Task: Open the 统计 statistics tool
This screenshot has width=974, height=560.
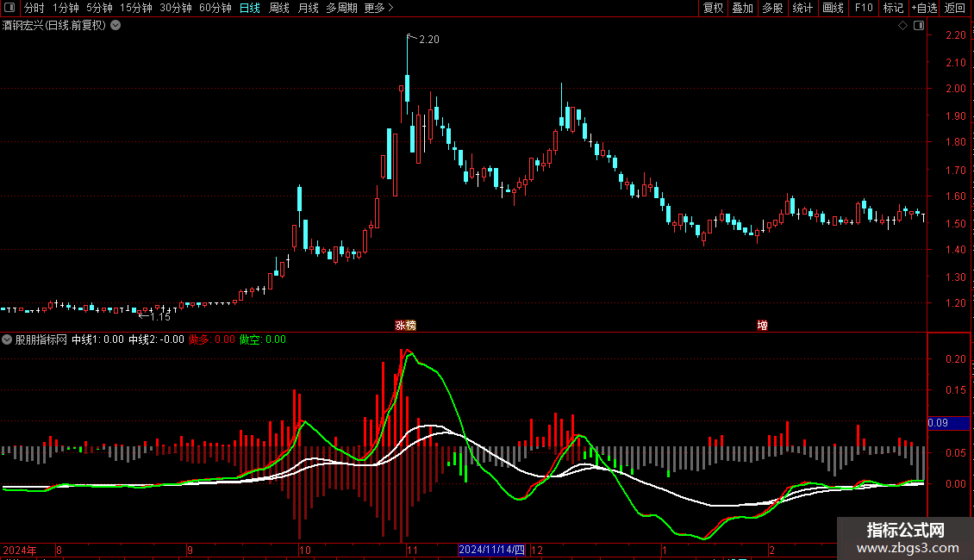Action: (802, 8)
